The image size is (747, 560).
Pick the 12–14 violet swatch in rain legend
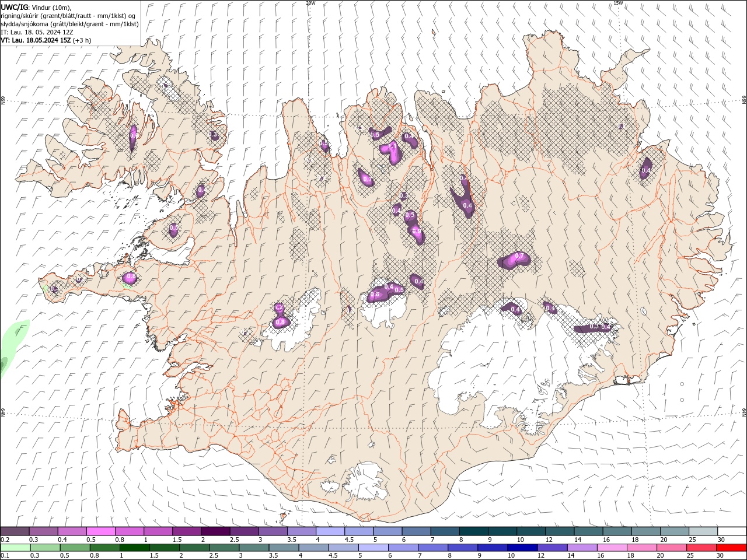point(551,548)
